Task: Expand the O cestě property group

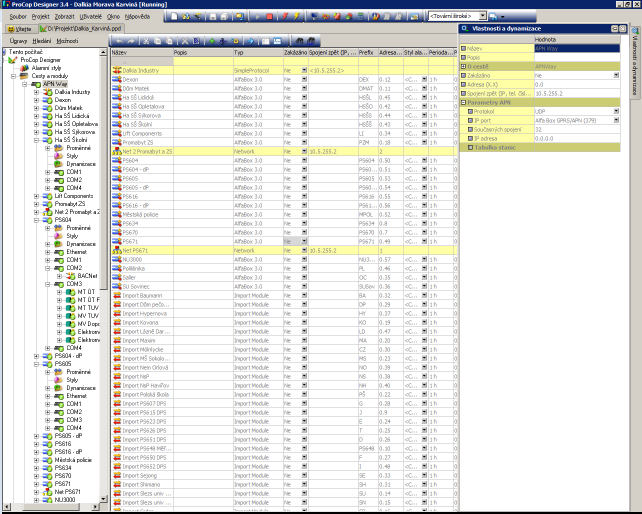Action: [463, 66]
